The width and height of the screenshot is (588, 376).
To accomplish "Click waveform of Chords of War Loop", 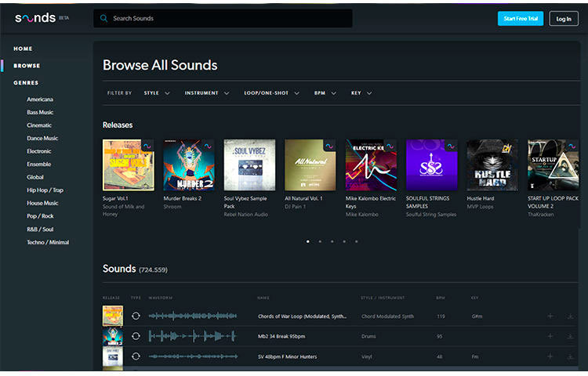I will 193,316.
